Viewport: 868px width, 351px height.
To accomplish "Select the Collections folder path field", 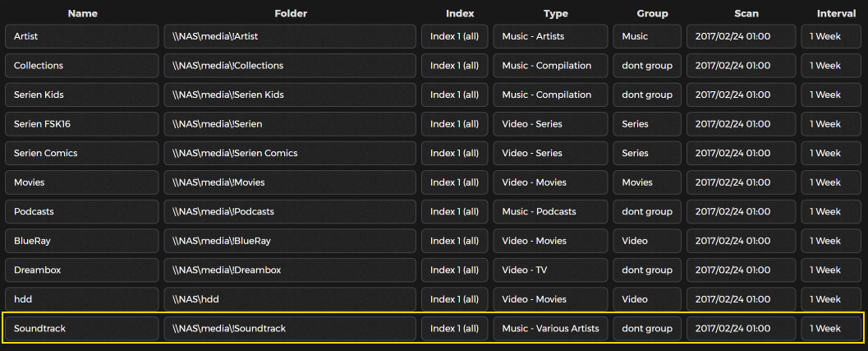I will (290, 66).
